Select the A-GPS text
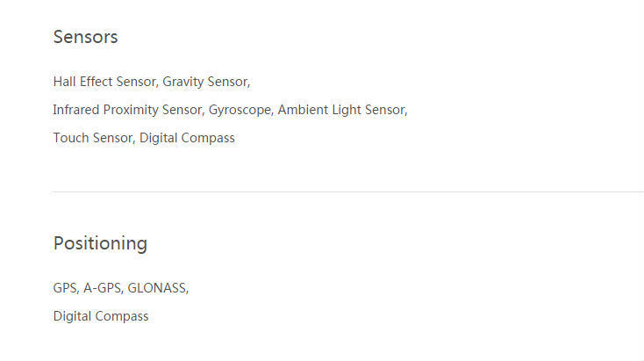This screenshot has height=361, width=644. [103, 288]
